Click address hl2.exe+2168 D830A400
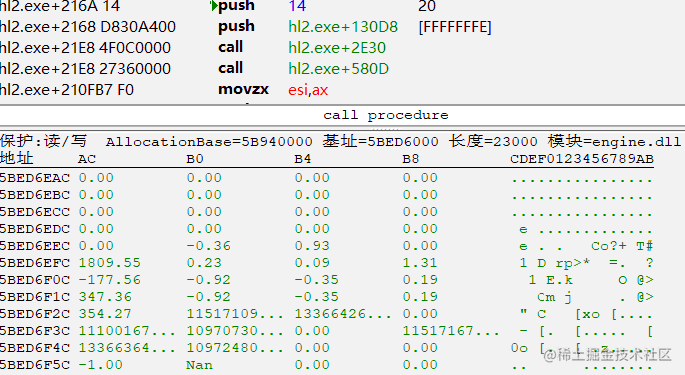Screen dimensions: 685x375 click(88, 27)
